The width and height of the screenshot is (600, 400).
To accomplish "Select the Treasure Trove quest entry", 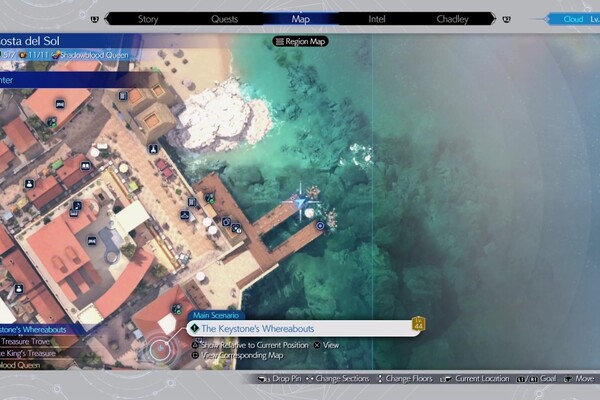I will click(x=25, y=341).
